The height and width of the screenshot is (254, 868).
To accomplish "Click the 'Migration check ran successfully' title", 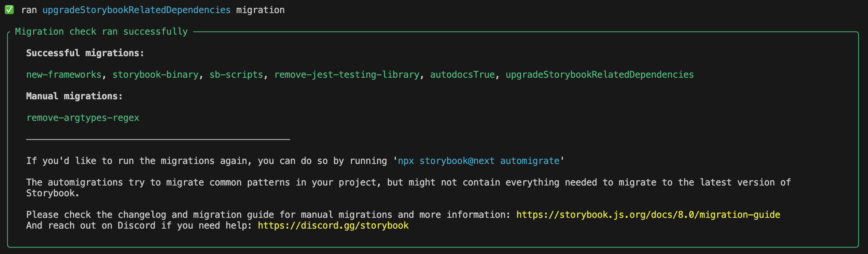I will (x=102, y=32).
